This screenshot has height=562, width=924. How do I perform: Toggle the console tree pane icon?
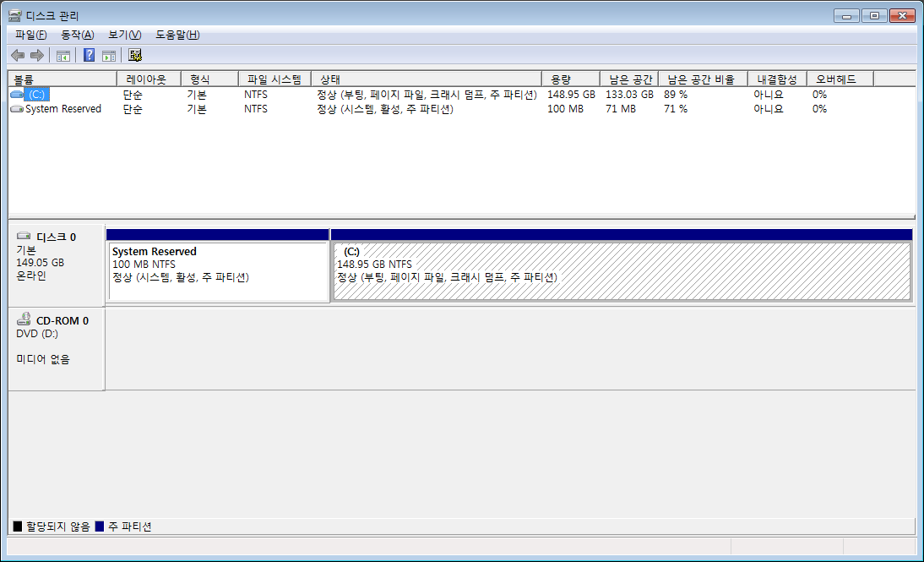click(63, 56)
